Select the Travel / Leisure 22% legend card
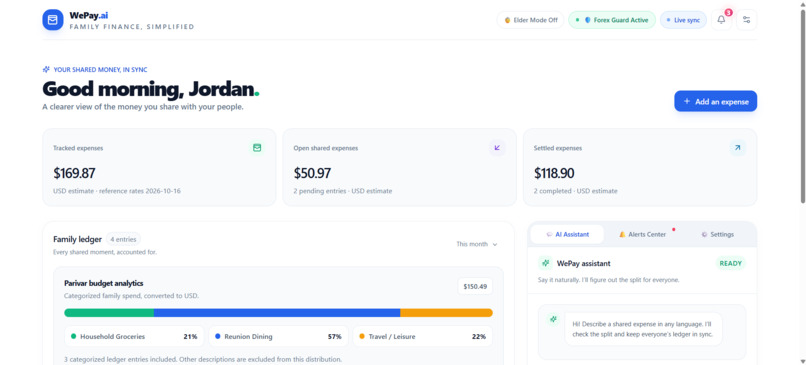Image resolution: width=806 pixels, height=365 pixels. [x=423, y=337]
